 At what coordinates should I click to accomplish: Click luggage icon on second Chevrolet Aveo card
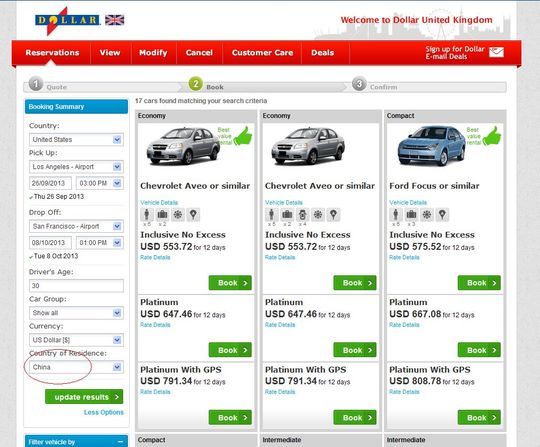click(287, 215)
